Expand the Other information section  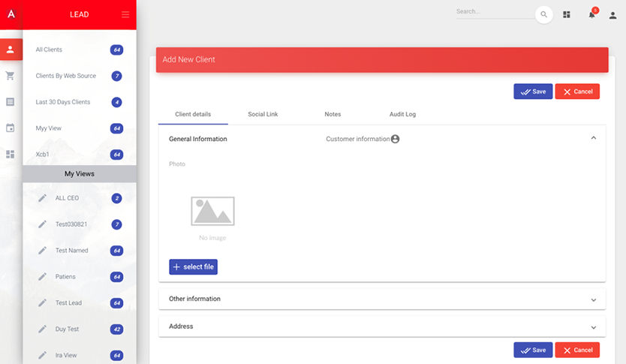click(593, 299)
